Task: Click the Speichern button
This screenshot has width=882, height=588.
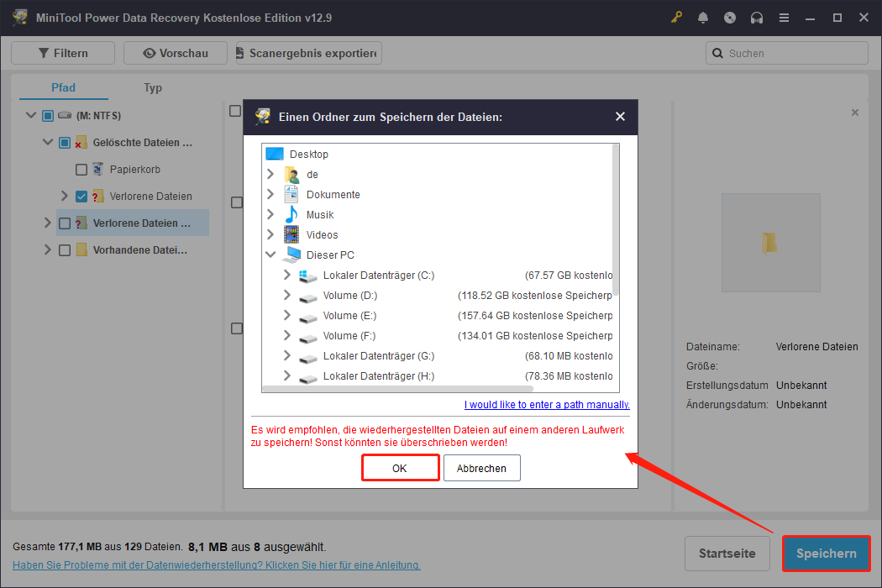Action: click(827, 553)
